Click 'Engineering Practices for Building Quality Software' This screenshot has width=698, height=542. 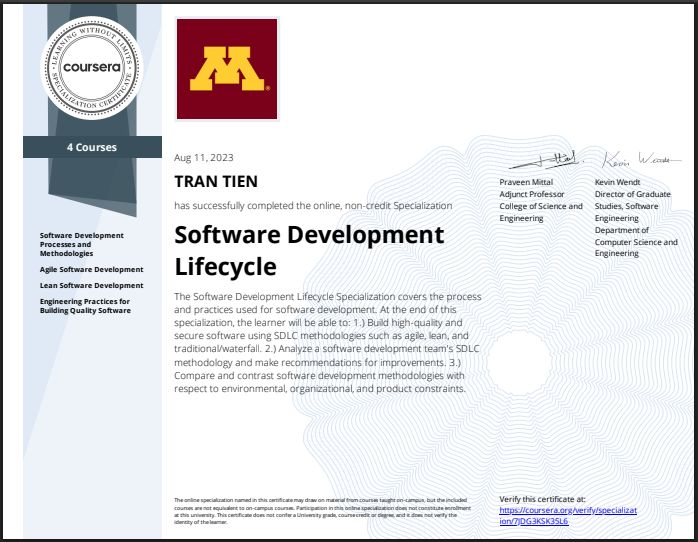click(x=85, y=306)
